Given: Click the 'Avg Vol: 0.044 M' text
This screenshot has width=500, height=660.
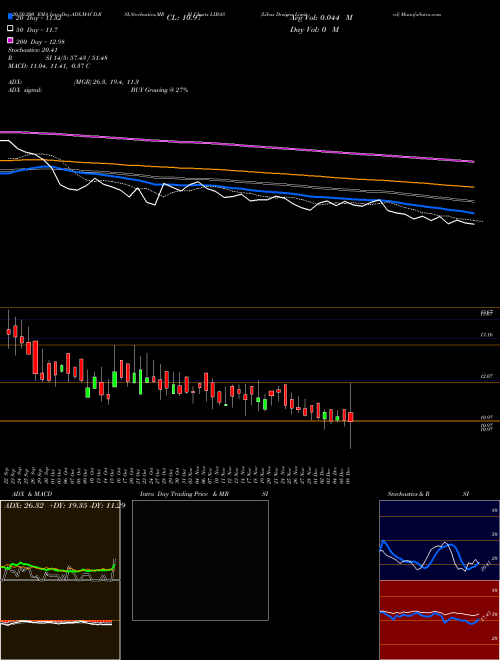Looking at the screenshot, I should click(321, 18).
